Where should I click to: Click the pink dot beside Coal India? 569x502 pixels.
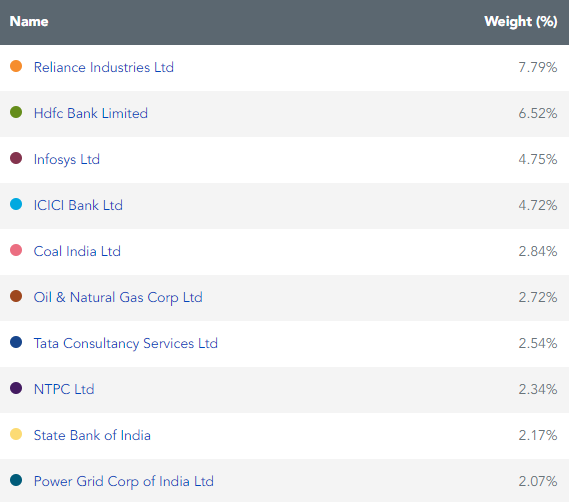point(16,250)
